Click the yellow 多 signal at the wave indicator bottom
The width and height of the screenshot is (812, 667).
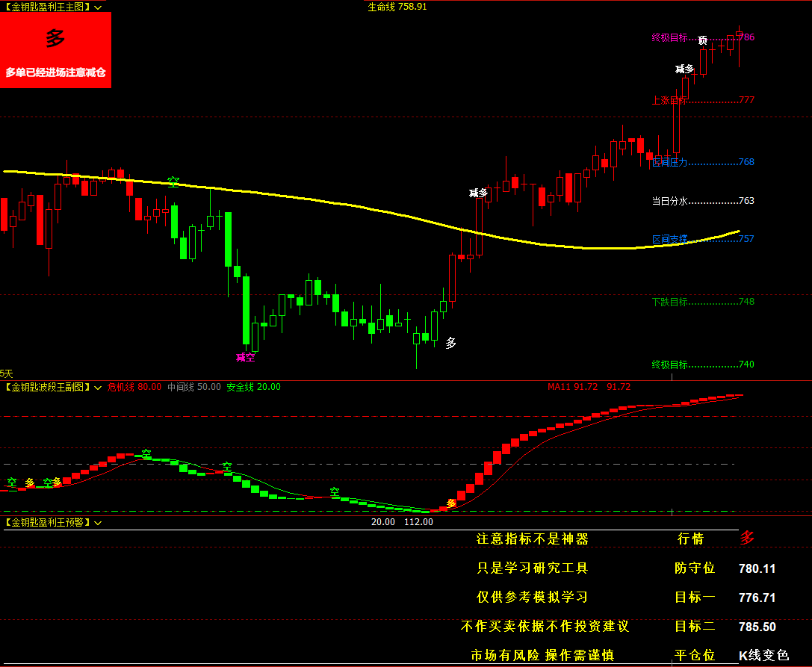[451, 503]
